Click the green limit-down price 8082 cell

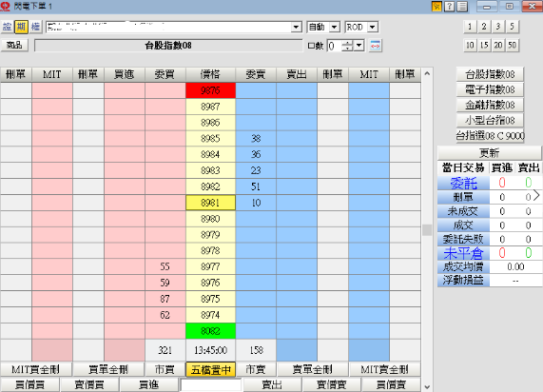(210, 331)
